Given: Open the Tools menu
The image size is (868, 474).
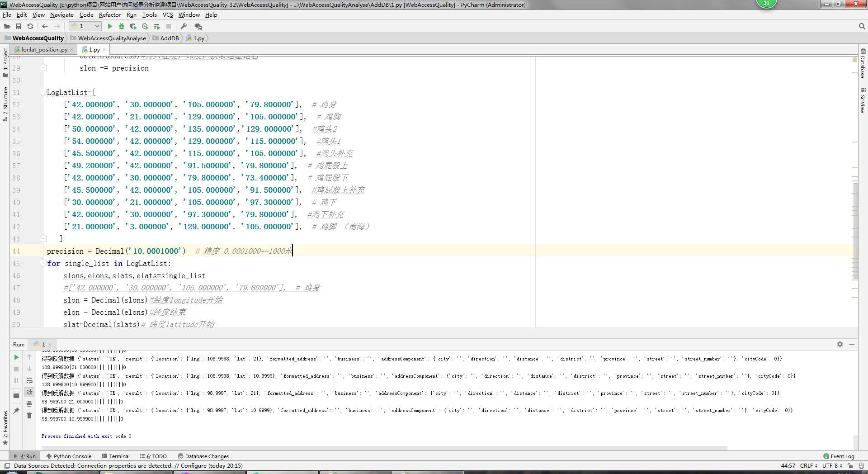Looking at the screenshot, I should pos(149,14).
